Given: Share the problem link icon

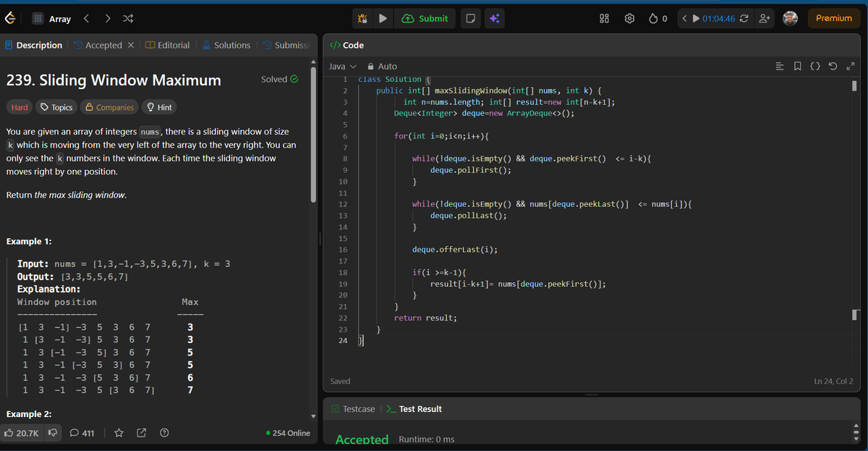Looking at the screenshot, I should [142, 433].
